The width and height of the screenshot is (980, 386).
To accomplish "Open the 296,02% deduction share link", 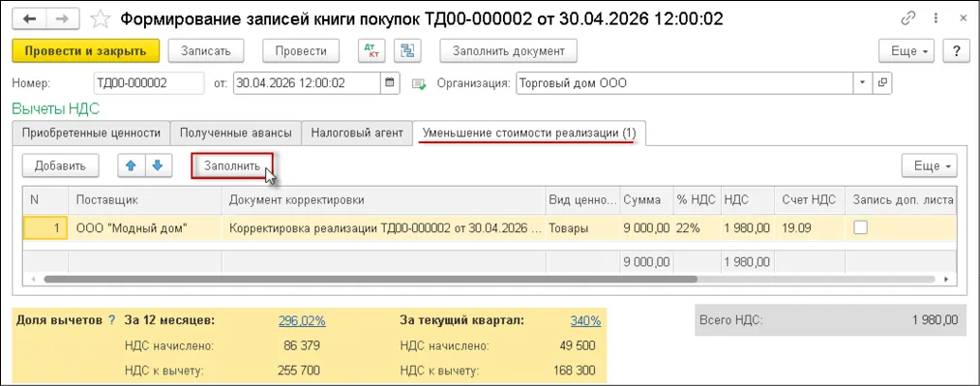I will pos(302,321).
